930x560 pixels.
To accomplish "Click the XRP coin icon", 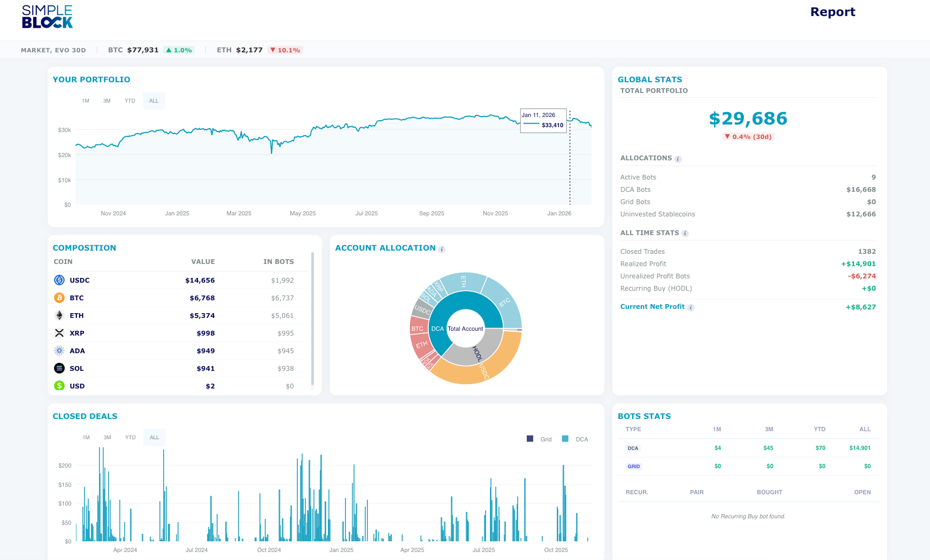I will [x=59, y=333].
